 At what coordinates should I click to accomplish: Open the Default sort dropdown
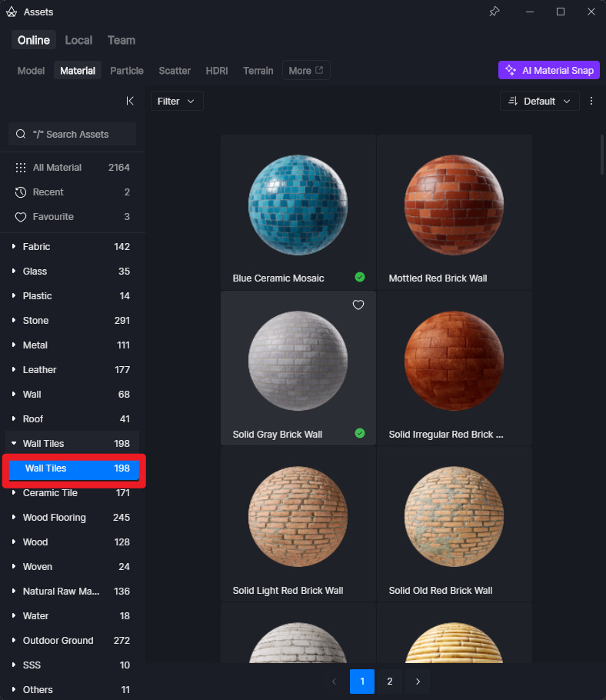click(539, 101)
